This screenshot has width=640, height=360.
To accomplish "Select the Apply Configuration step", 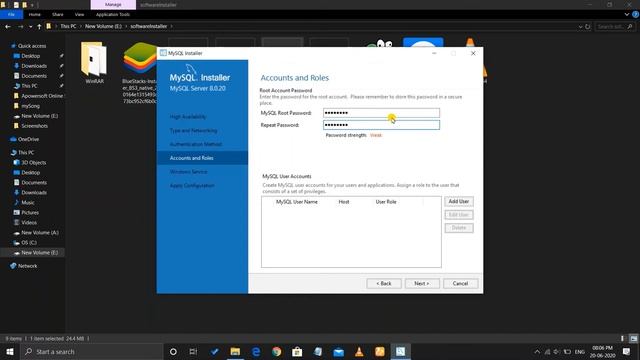I will [192, 186].
